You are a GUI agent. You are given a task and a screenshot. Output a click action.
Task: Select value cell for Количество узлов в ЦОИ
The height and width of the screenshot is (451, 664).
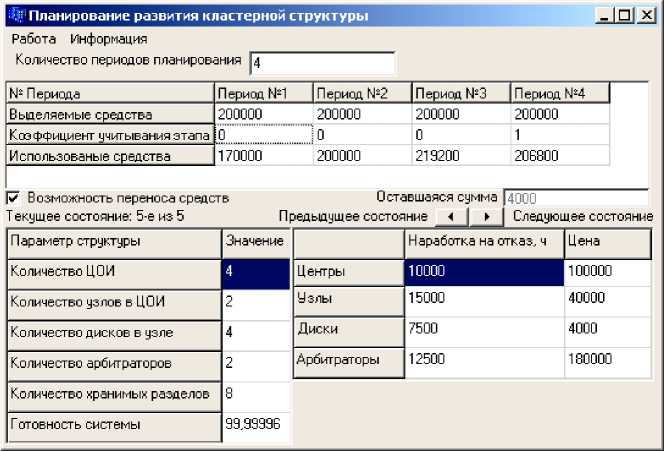256,305
